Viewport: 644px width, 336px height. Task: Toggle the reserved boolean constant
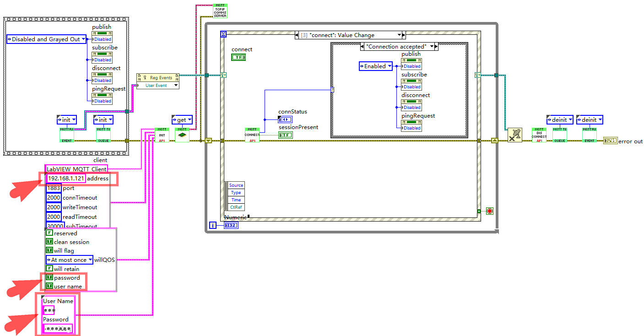(49, 233)
